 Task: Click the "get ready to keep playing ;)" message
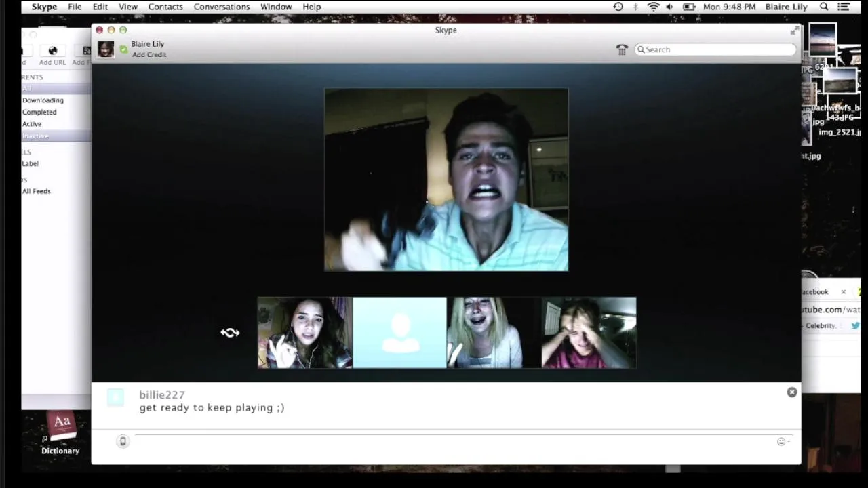(x=212, y=408)
